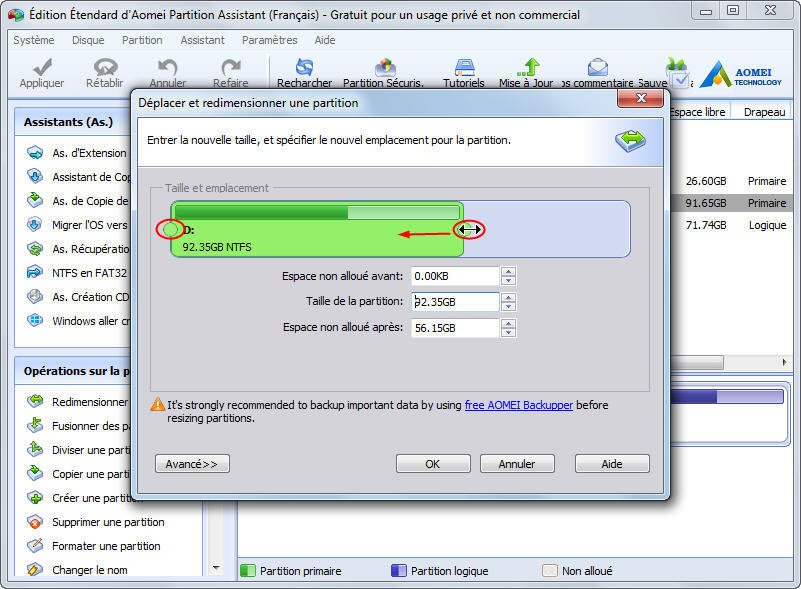Screen dimensions: 801x589
Task: Click the green D: partition block
Action: click(317, 229)
